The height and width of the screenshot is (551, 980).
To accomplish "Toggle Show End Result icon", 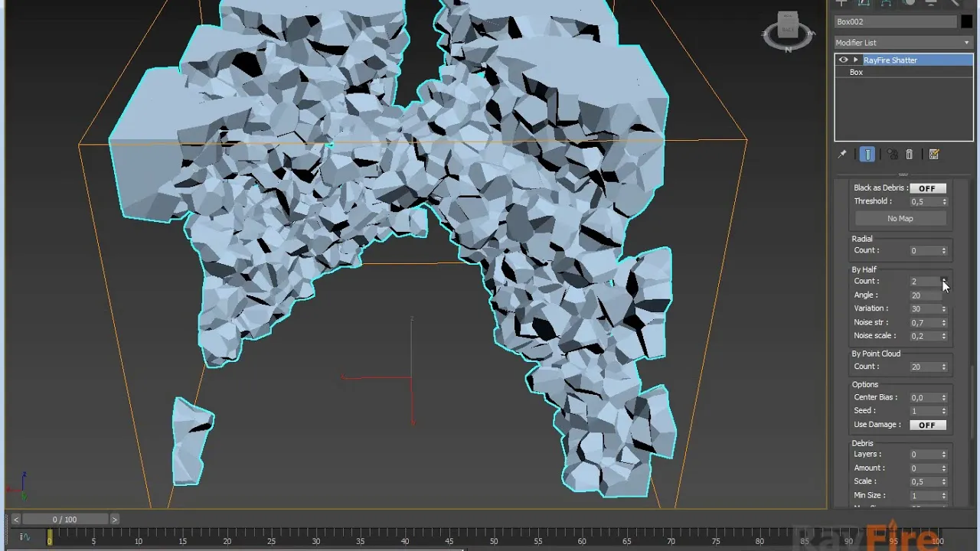I will [x=867, y=155].
